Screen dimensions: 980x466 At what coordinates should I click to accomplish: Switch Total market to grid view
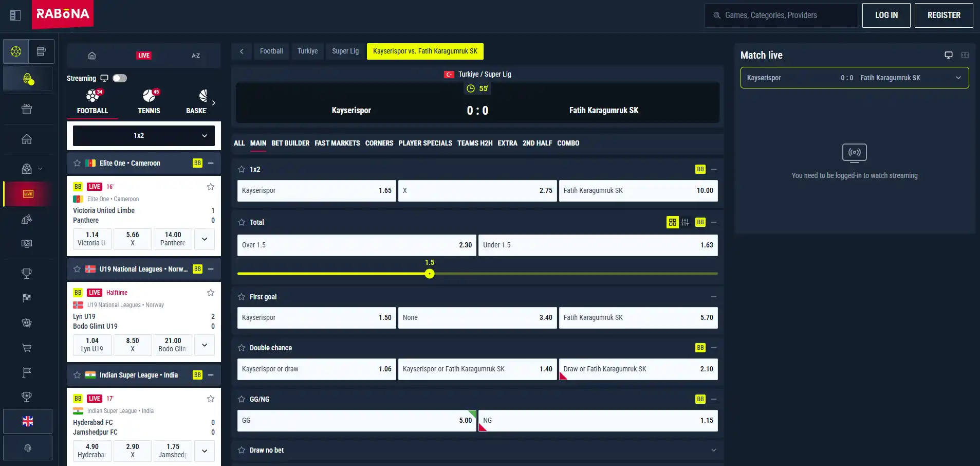click(x=673, y=222)
